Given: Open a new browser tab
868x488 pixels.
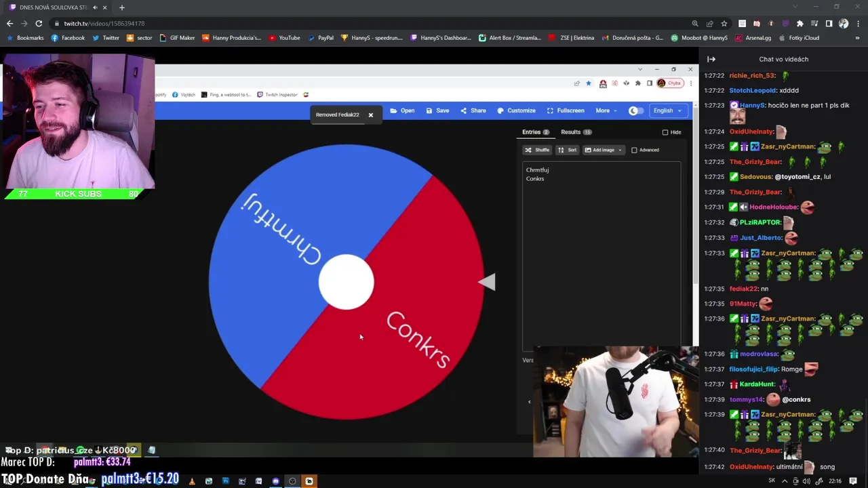Looking at the screenshot, I should click(121, 7).
